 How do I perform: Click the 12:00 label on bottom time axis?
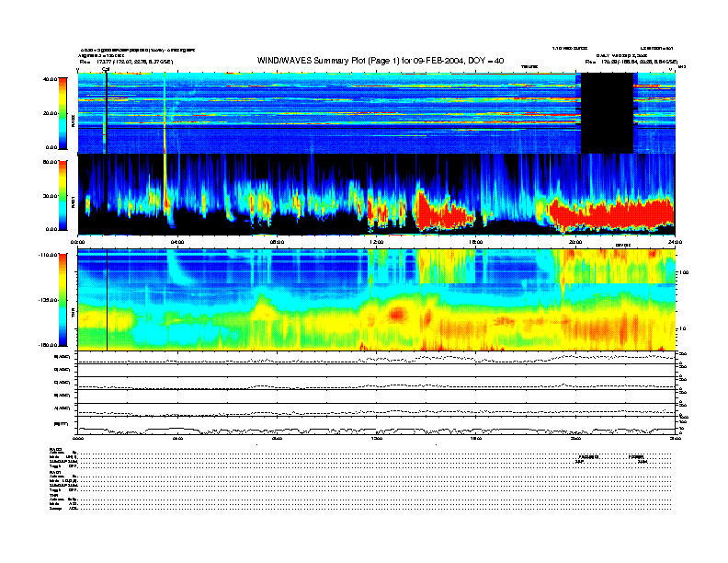coord(376,440)
